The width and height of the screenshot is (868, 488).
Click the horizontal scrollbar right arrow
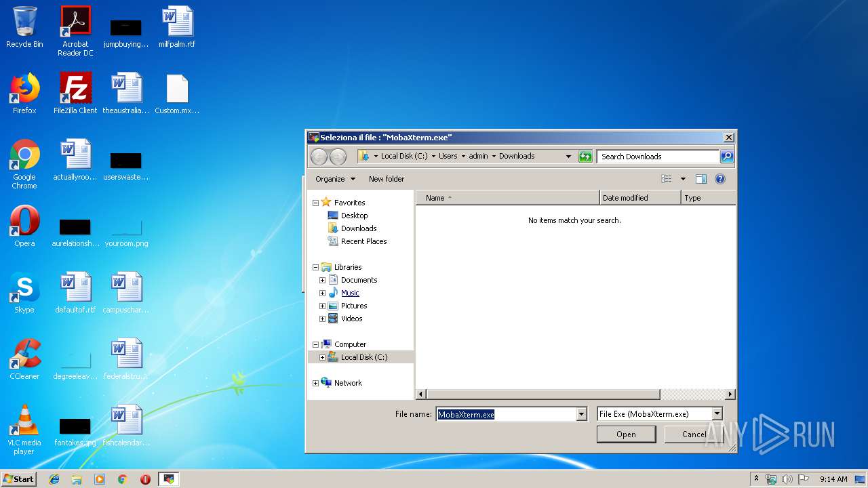(730, 394)
